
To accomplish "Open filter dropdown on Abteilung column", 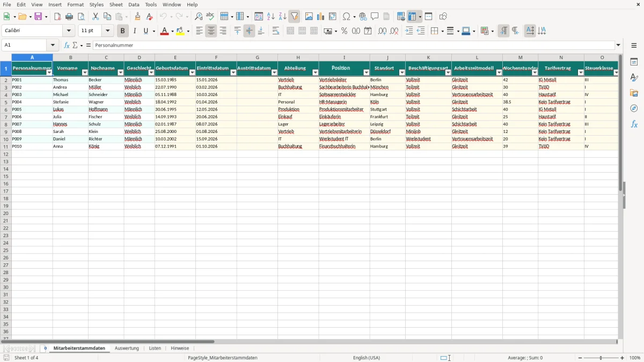I will tap(315, 72).
